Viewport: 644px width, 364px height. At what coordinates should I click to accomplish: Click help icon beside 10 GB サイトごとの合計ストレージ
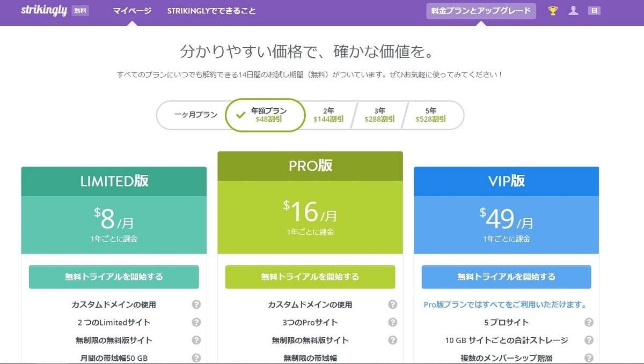[589, 340]
